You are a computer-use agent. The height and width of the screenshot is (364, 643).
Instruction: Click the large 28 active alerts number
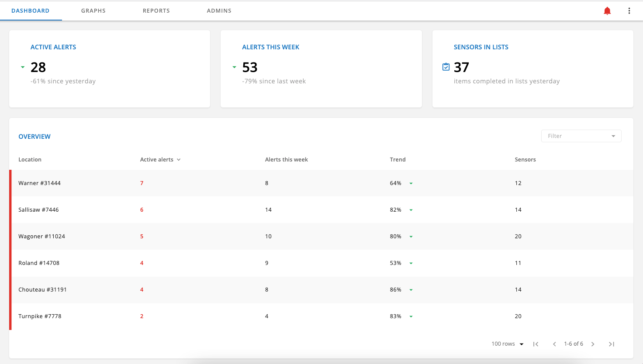38,67
